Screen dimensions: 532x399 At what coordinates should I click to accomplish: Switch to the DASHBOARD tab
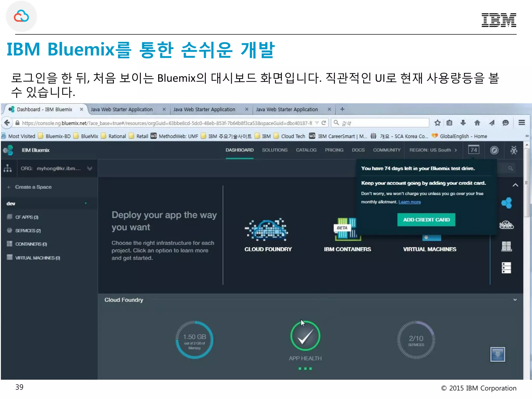[x=240, y=150]
